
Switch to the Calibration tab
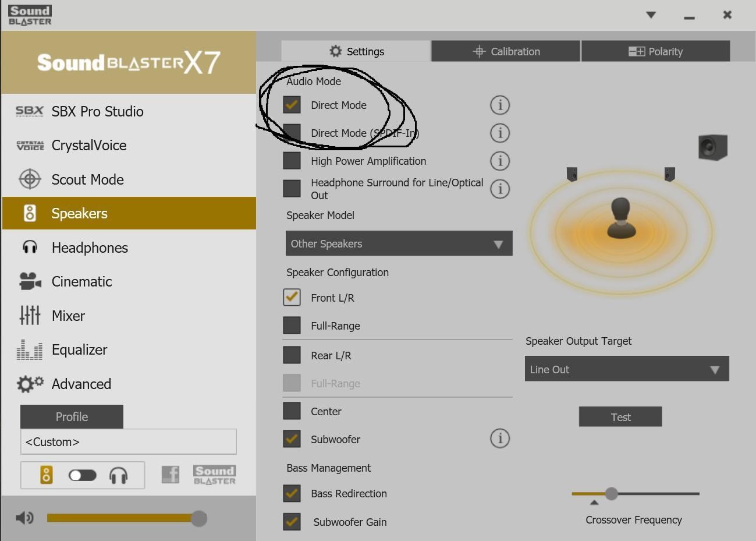[x=506, y=51]
